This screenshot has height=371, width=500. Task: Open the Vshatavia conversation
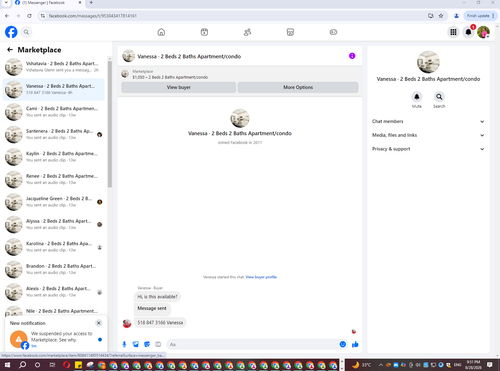54,67
